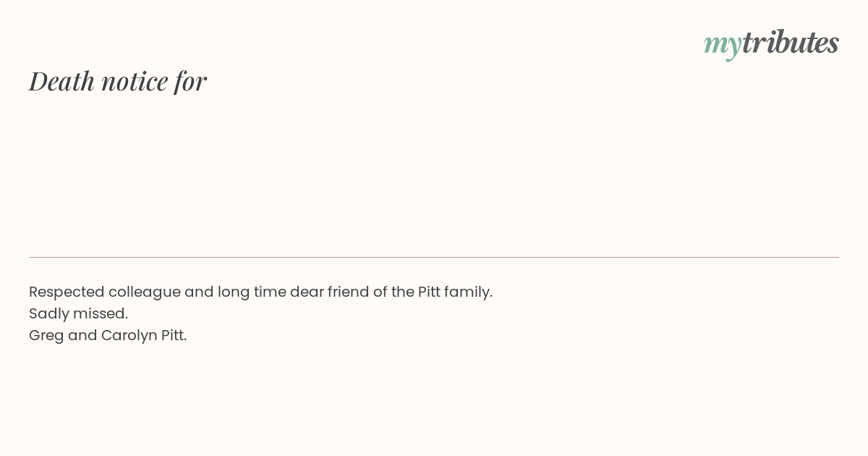Click the "Sadly missed." line
Screen dimensions: 868x456
click(x=78, y=313)
